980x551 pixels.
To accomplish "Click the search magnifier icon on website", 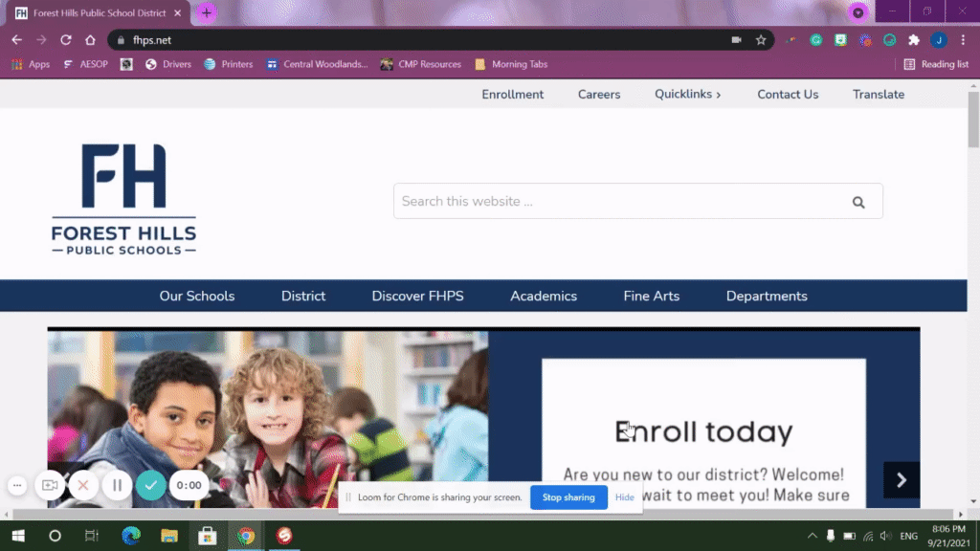I will coord(858,202).
